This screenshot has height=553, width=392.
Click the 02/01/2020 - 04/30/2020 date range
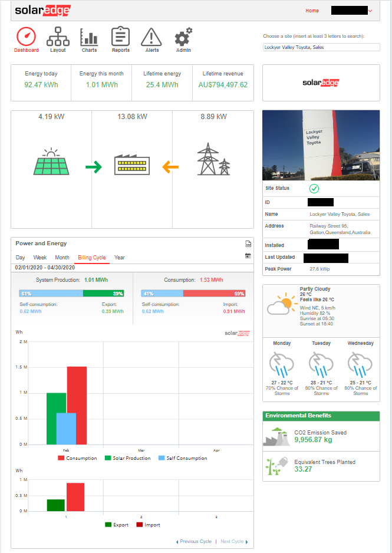pos(45,268)
